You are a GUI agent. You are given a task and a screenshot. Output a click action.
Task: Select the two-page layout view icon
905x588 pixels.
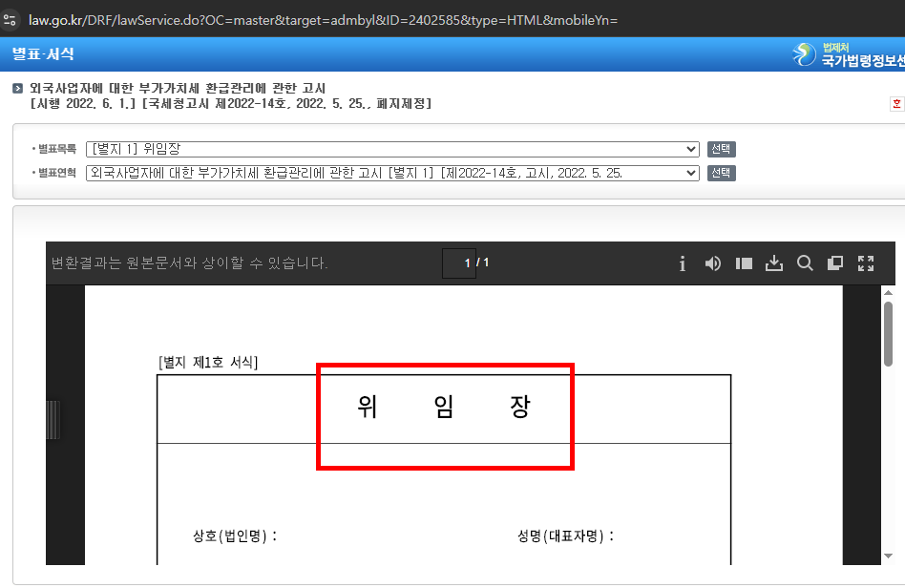(x=744, y=263)
